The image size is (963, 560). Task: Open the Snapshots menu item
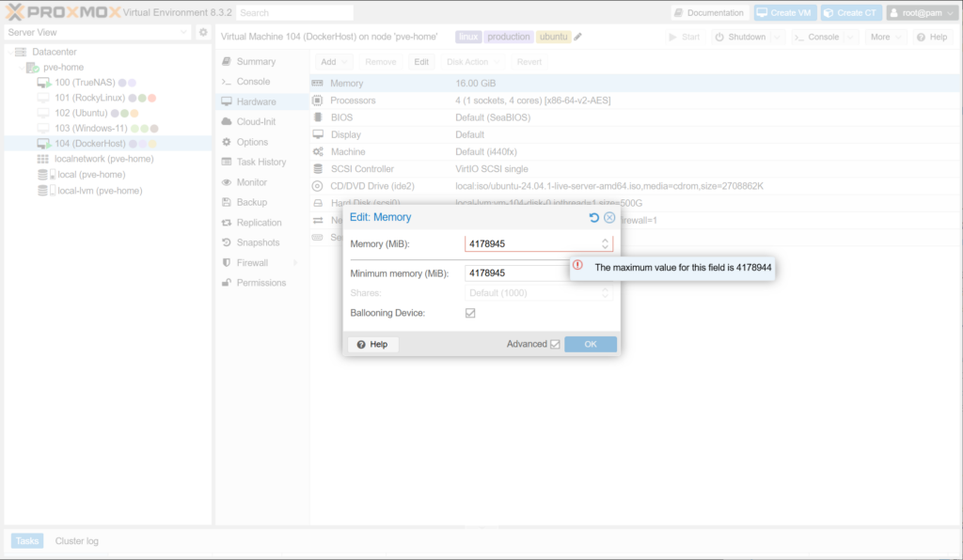258,242
